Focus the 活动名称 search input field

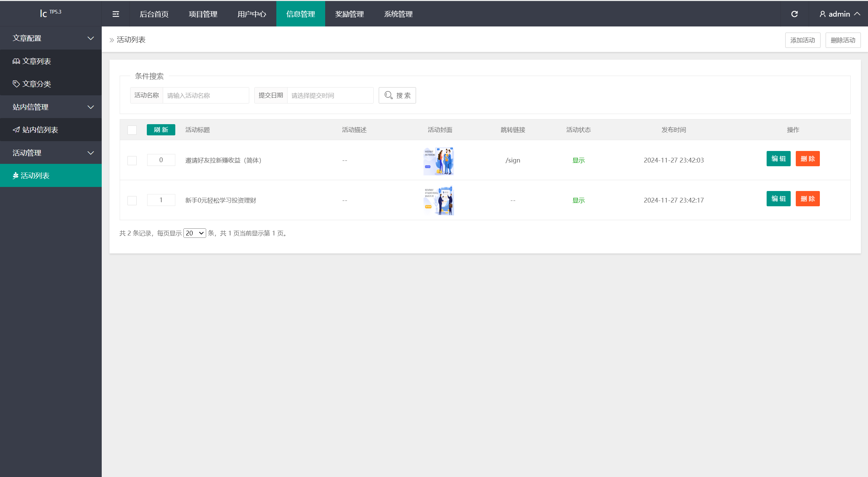tap(206, 95)
